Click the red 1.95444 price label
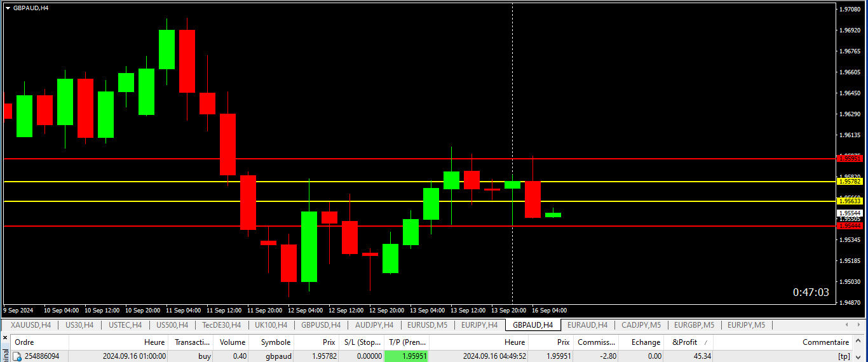868x362 pixels. 850,225
